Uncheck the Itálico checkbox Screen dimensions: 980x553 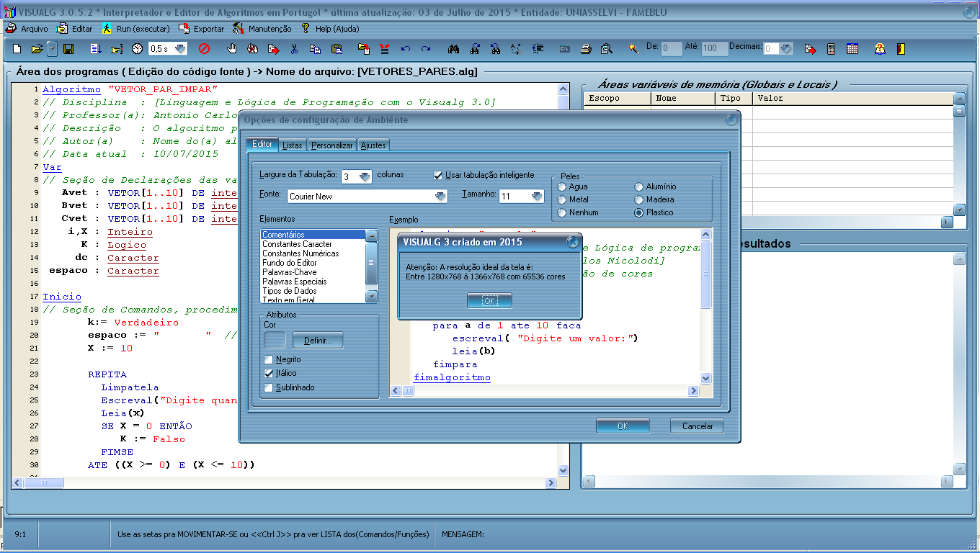(x=267, y=374)
